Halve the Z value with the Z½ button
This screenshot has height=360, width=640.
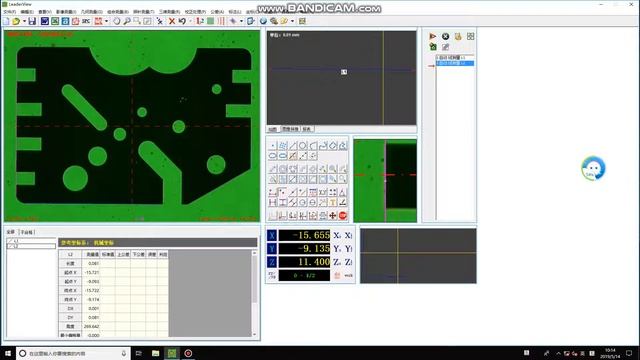pyautogui.click(x=348, y=262)
